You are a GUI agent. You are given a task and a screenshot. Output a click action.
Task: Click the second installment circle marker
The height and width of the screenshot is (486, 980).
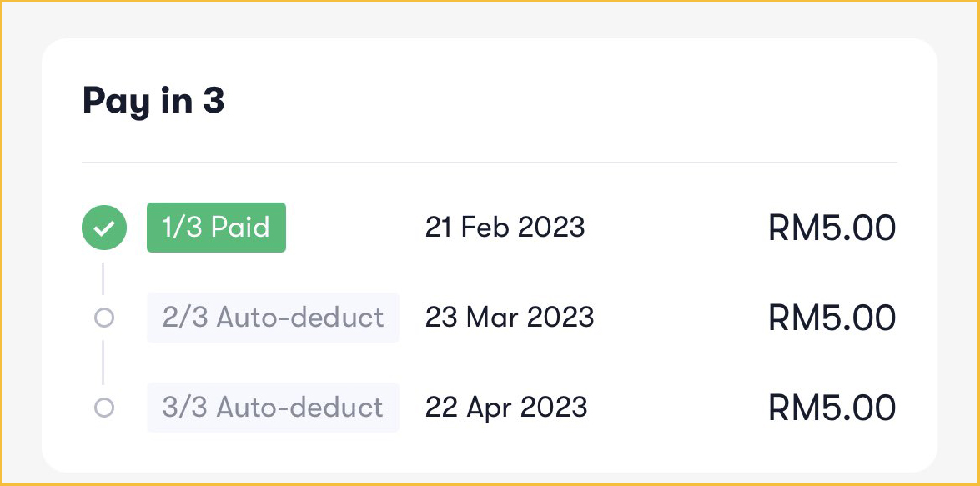[x=104, y=318]
